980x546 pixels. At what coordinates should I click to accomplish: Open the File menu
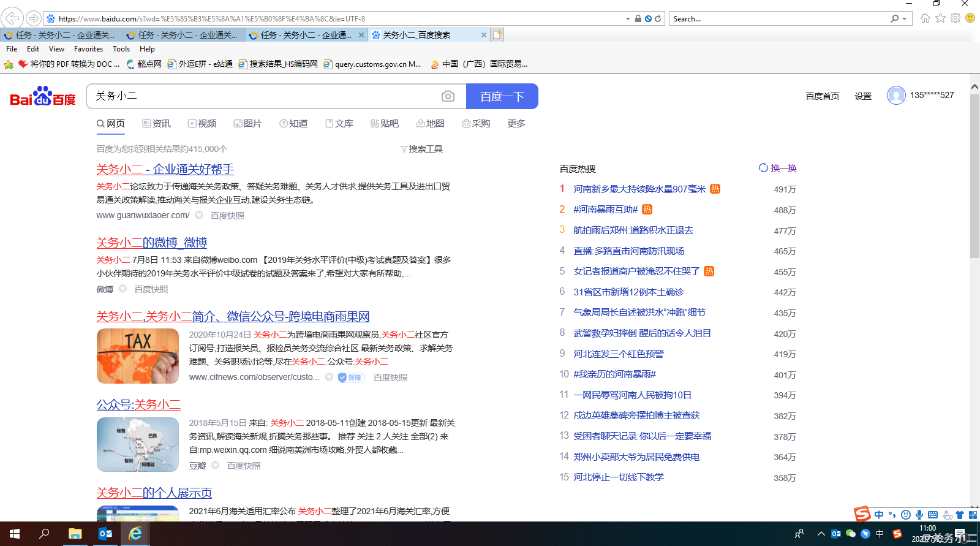point(12,49)
